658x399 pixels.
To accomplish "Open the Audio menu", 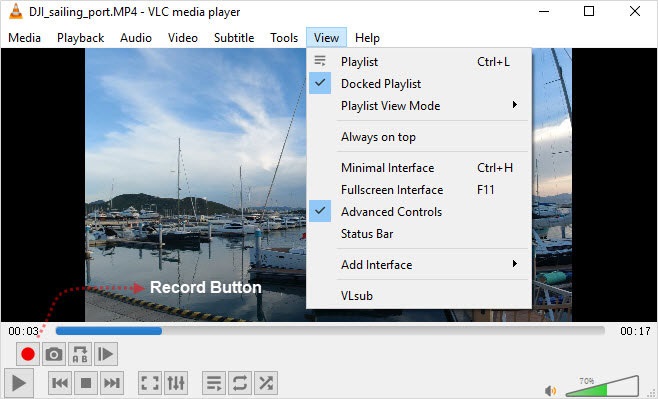I will click(136, 38).
